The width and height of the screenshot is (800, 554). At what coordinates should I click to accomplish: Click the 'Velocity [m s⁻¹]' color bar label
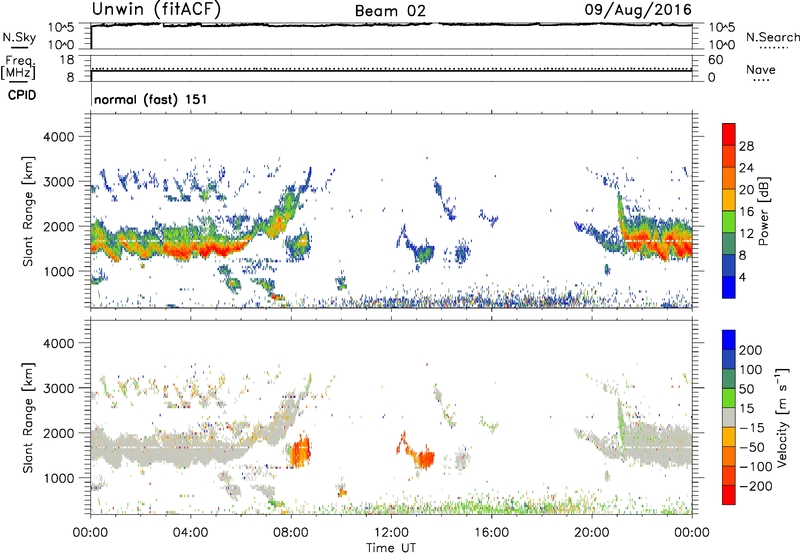coord(782,418)
